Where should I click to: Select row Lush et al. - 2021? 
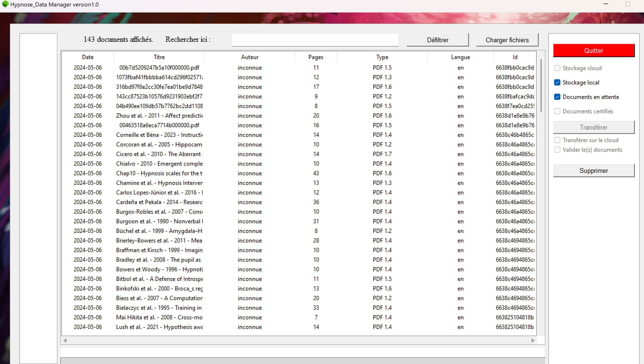coord(299,327)
